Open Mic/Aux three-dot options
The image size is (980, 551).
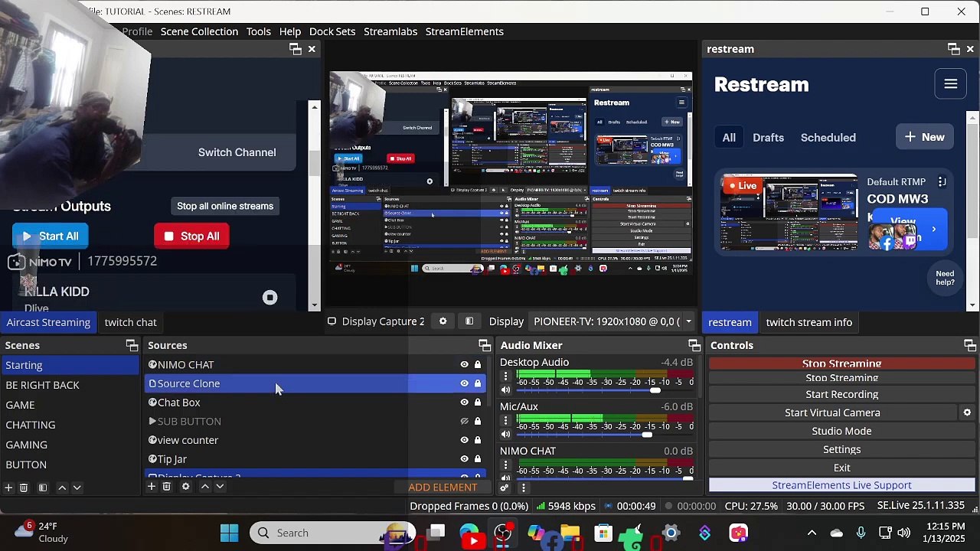(505, 420)
